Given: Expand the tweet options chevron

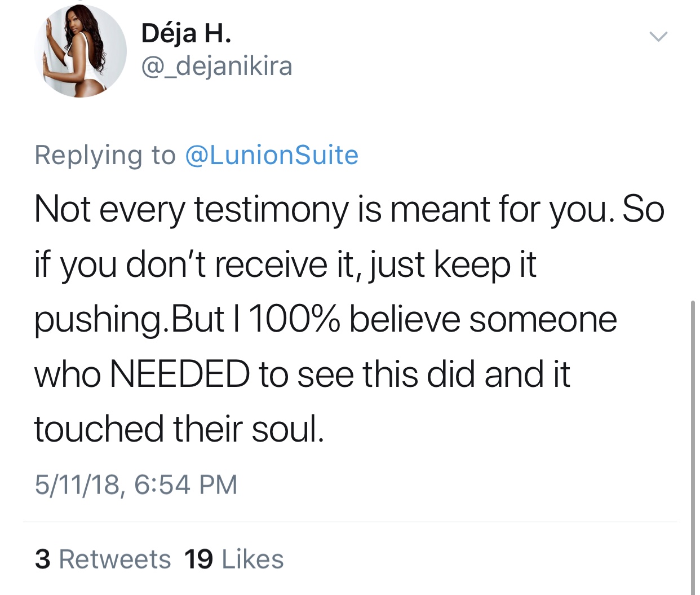Looking at the screenshot, I should [658, 37].
